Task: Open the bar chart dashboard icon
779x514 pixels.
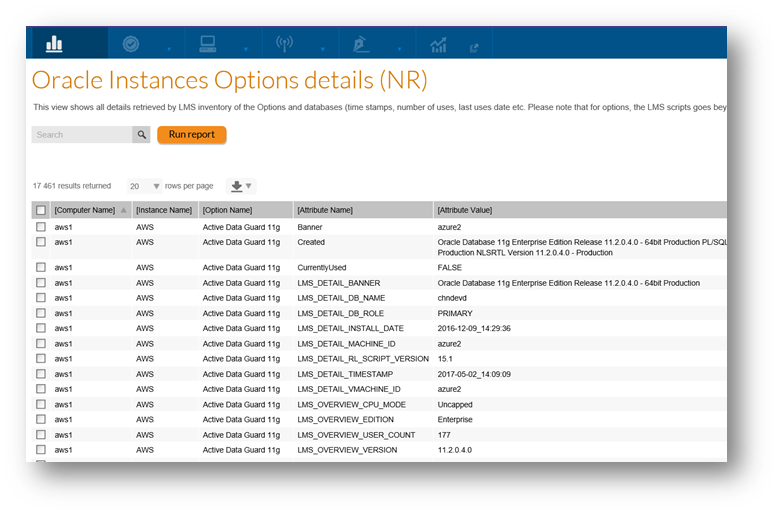Action: 54,44
